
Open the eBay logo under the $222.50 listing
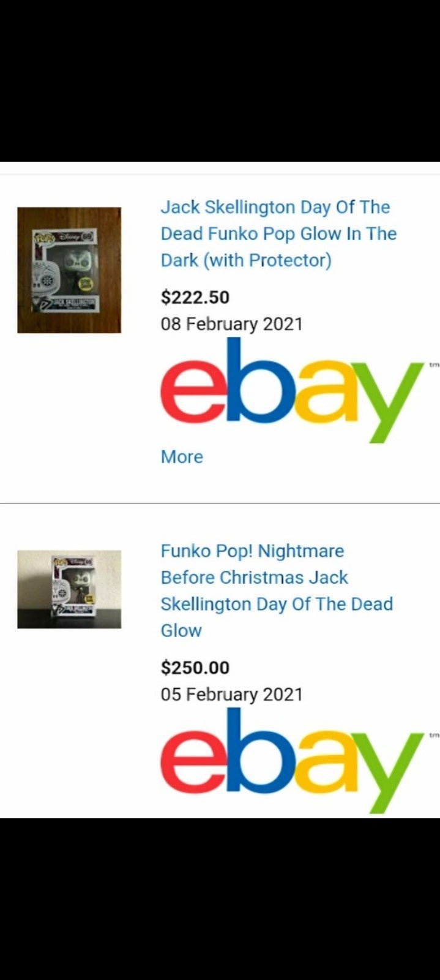coord(292,391)
